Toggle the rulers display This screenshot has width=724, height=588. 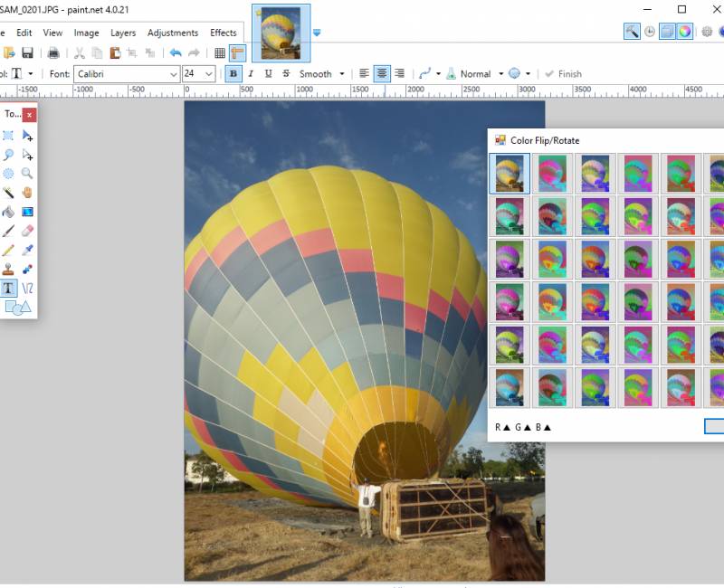point(237,53)
